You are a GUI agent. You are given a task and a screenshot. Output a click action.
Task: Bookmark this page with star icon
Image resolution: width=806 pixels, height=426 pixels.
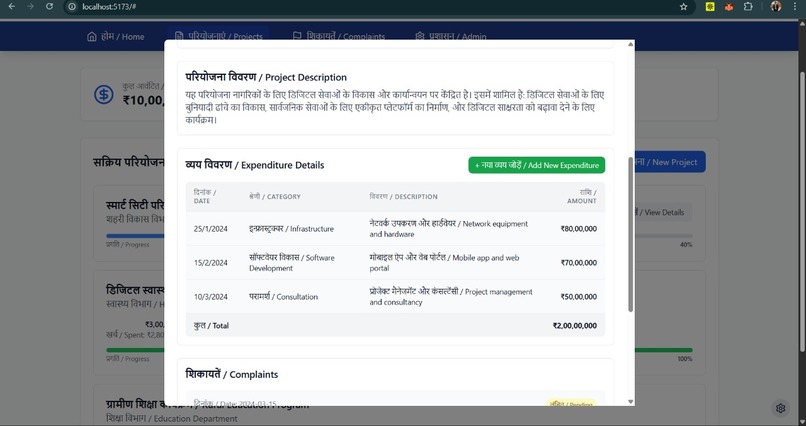[683, 7]
